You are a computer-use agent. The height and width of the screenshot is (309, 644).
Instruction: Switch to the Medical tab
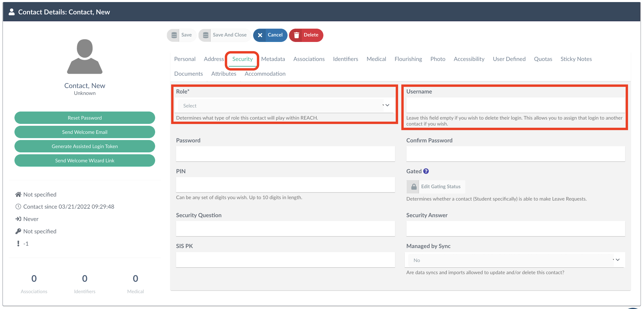376,59
